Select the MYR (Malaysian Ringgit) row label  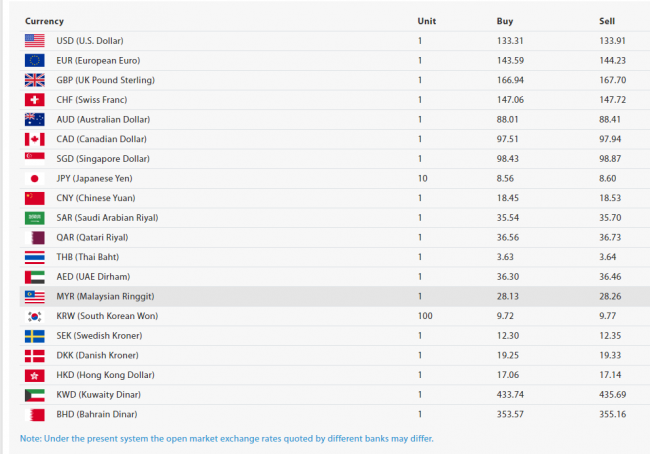[x=106, y=296]
